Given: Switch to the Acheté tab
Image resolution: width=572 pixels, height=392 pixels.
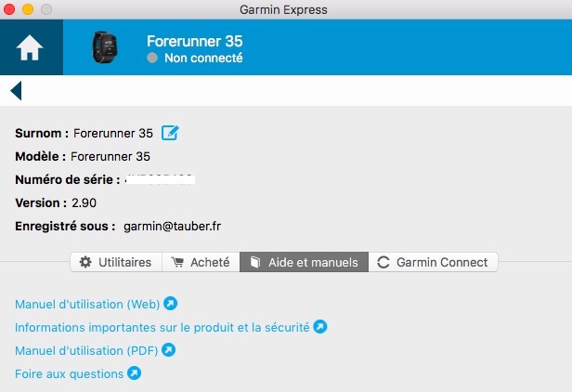Looking at the screenshot, I should 201,263.
